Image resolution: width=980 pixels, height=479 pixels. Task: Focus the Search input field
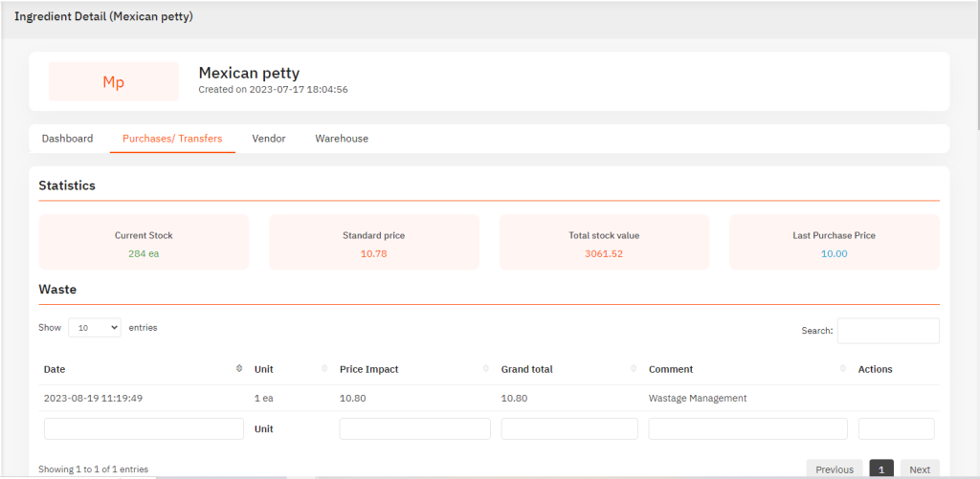[x=888, y=331]
